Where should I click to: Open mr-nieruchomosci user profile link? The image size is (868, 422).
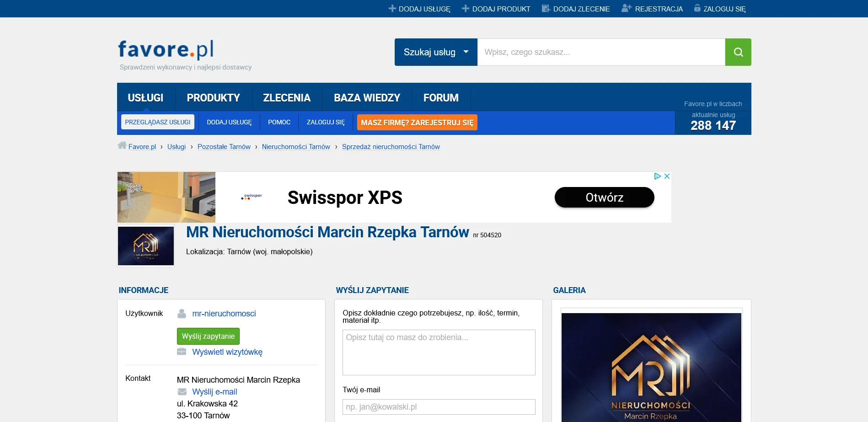224,314
